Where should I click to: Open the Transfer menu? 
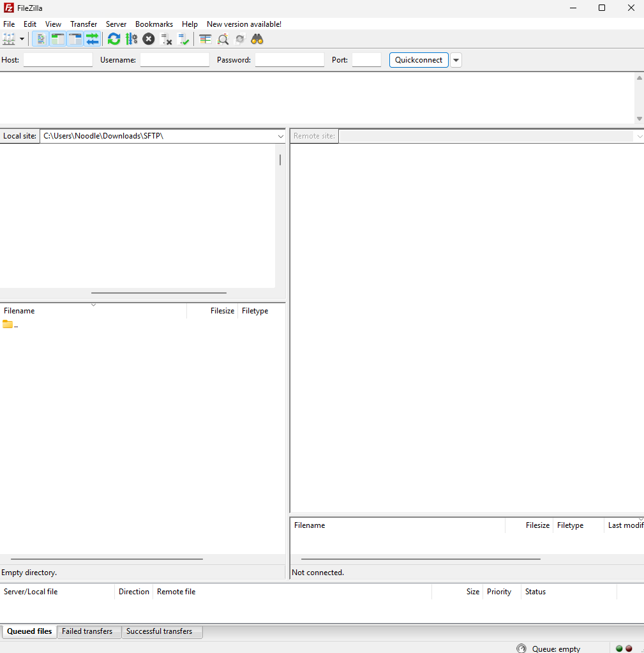[x=84, y=24]
